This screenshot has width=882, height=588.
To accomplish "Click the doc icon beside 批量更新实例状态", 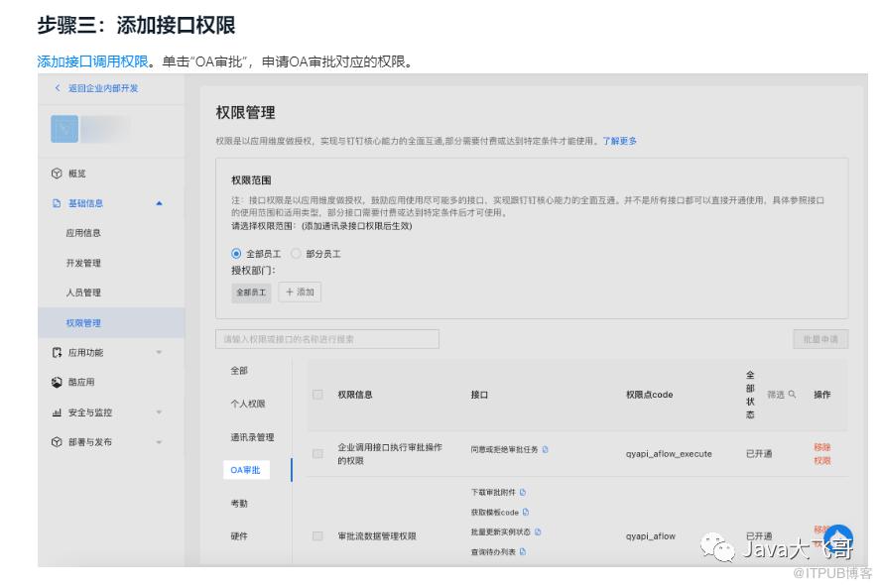I will tap(538, 531).
